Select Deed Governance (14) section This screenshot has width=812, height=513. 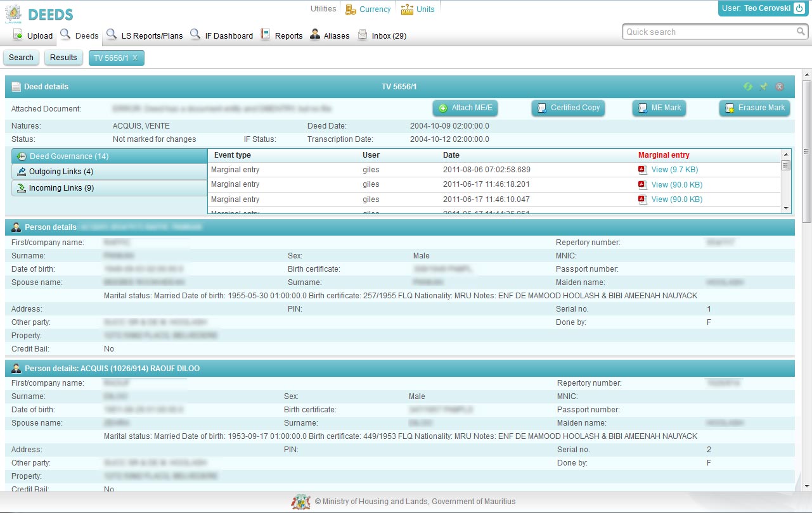tap(110, 156)
